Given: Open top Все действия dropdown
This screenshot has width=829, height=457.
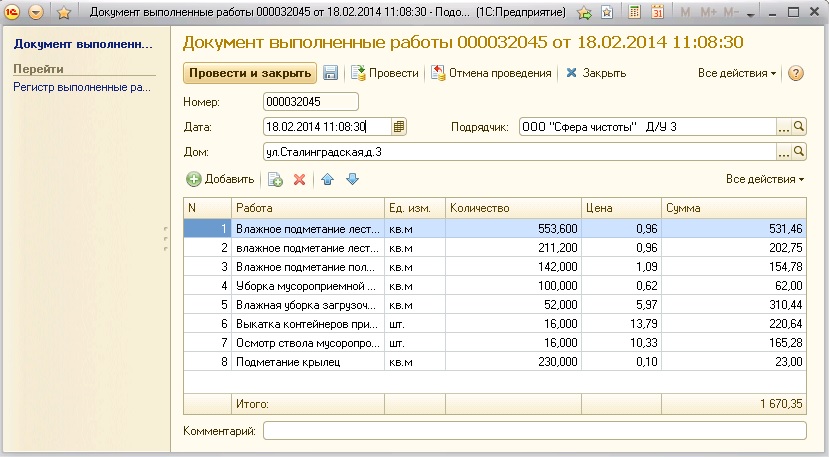Looking at the screenshot, I should click(737, 73).
